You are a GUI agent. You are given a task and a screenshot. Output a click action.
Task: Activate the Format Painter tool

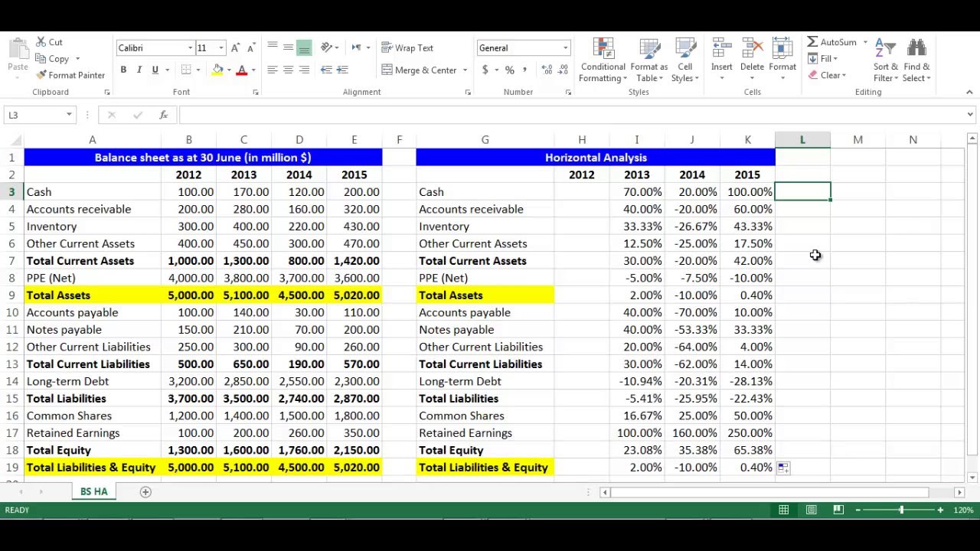70,75
